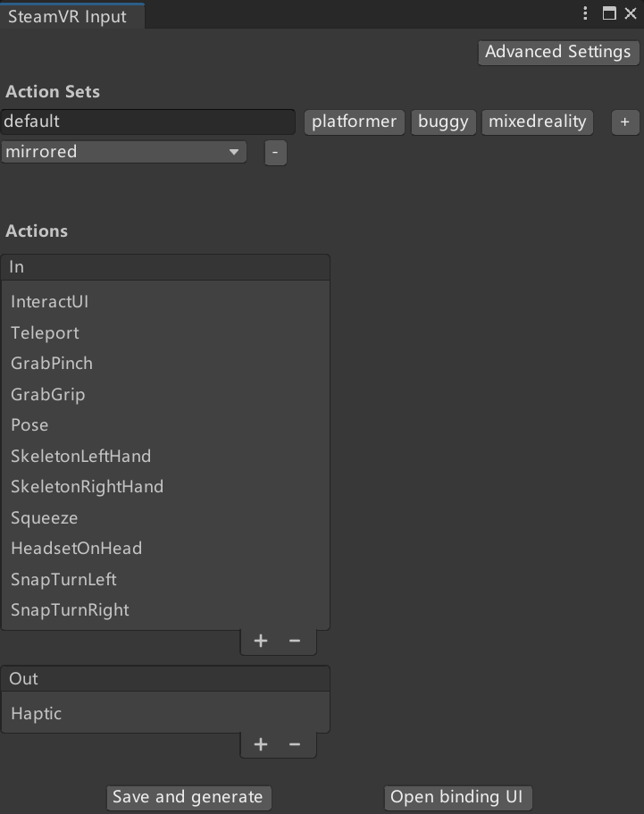Select the buggy action set
The image size is (644, 814).
click(443, 122)
